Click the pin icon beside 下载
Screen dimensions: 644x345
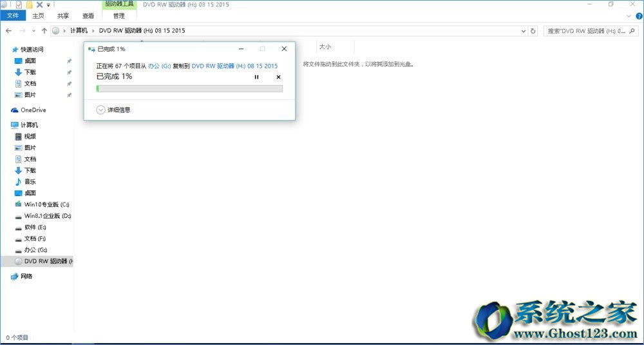point(69,72)
